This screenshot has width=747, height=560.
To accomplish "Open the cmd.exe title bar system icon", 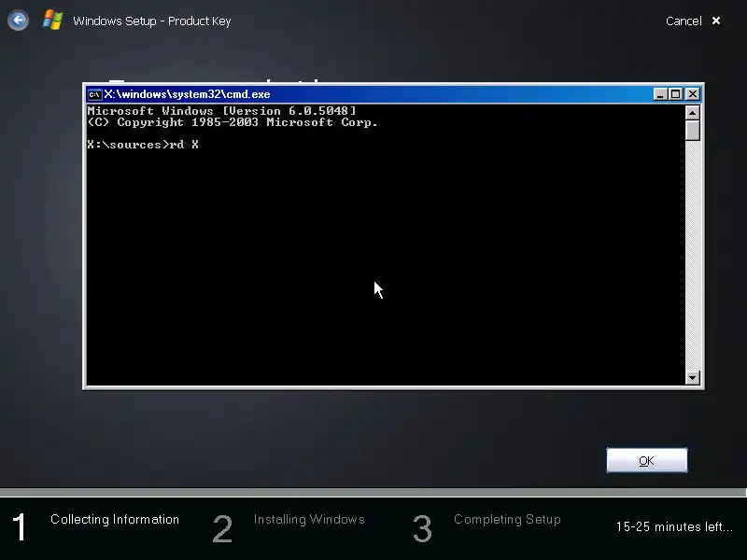I will (x=94, y=94).
